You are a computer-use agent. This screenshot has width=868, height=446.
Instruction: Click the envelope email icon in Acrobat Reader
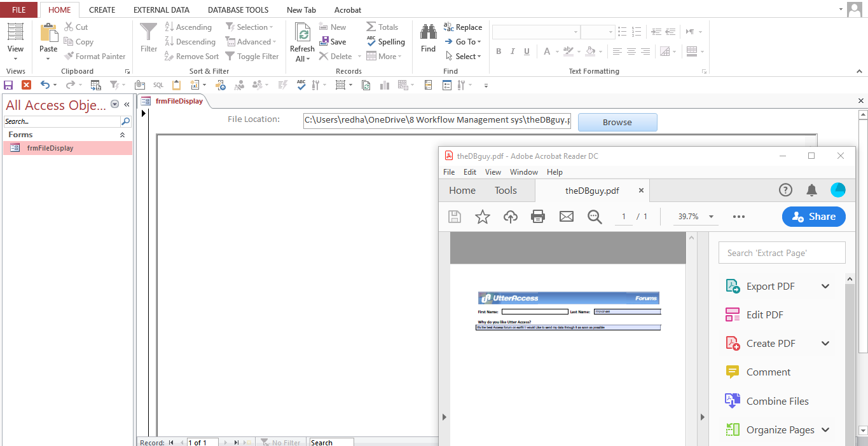click(567, 217)
